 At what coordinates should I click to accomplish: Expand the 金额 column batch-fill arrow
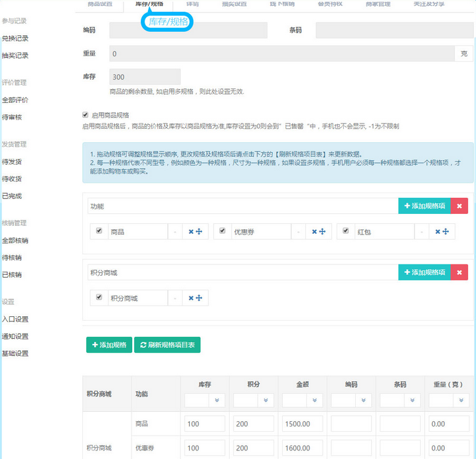click(x=315, y=401)
